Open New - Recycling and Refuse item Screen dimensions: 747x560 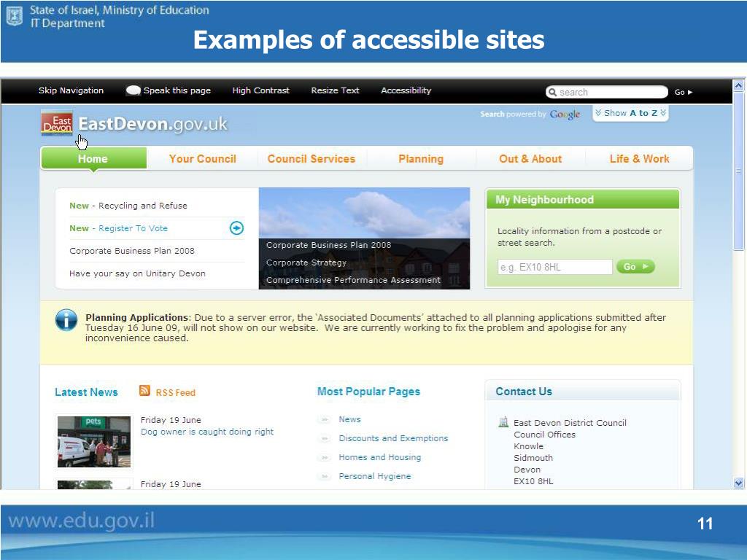point(128,206)
